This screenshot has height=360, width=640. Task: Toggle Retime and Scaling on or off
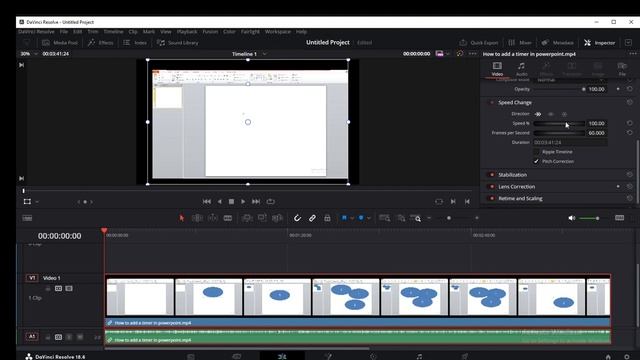(x=492, y=198)
